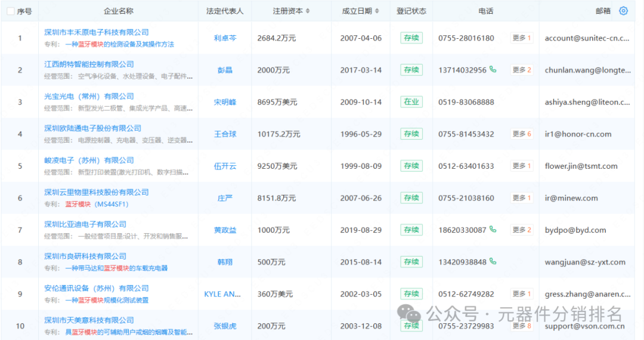This screenshot has height=340, width=644.
Task: Open the column settings gear icon
Action: point(623,11)
